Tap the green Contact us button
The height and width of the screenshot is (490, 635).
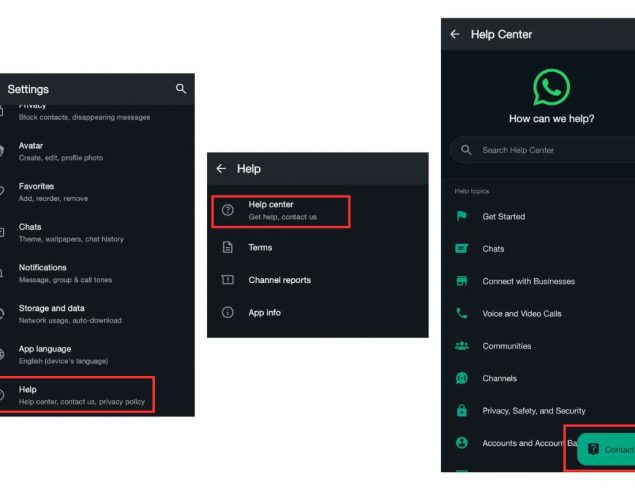pos(606,449)
